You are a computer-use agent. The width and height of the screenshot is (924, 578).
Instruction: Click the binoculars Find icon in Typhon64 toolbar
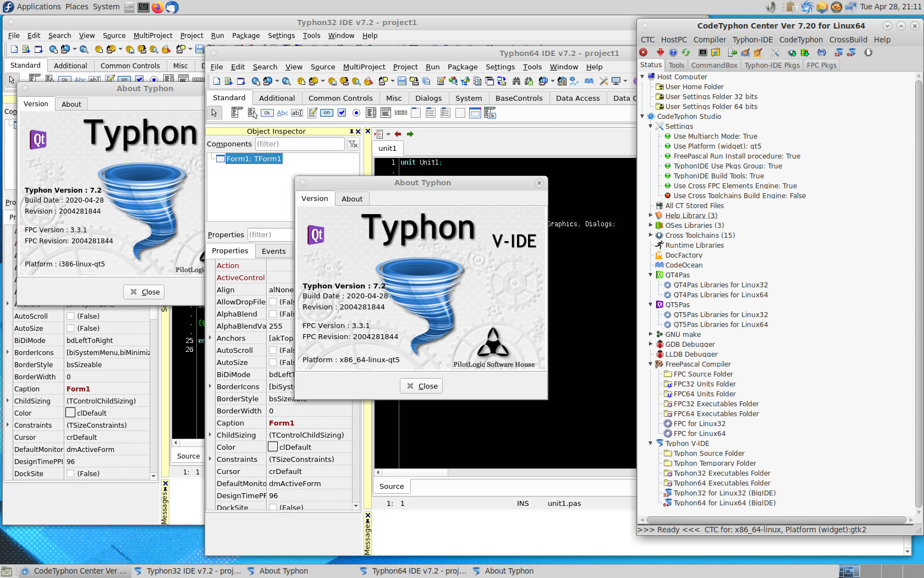516,81
